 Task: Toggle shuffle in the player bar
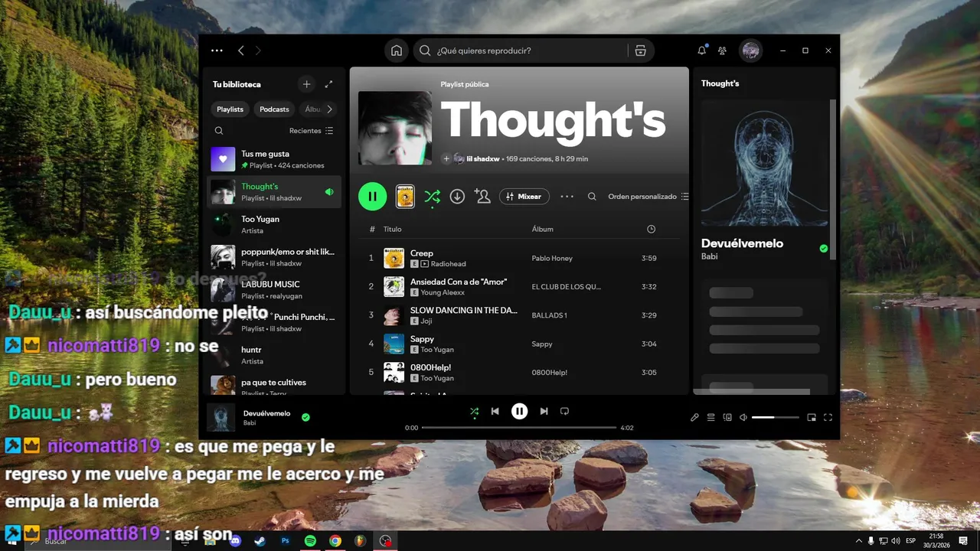[475, 411]
